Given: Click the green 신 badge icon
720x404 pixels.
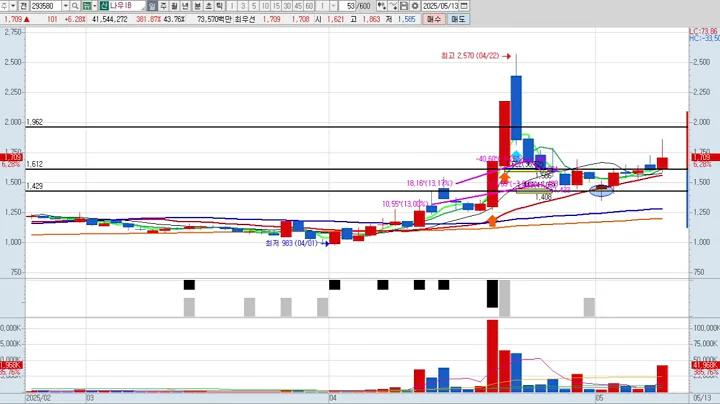Looking at the screenshot, I should 103,6.
